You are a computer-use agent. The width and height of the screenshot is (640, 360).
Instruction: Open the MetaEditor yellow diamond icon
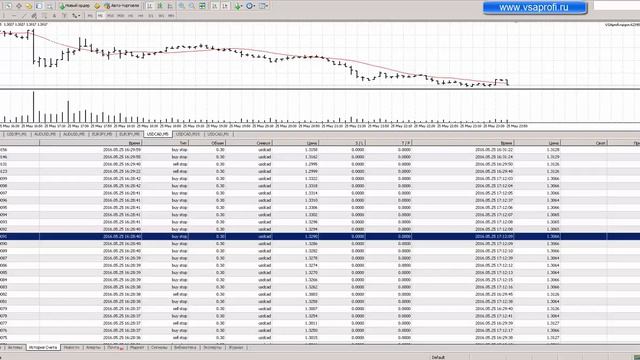(x=97, y=6)
